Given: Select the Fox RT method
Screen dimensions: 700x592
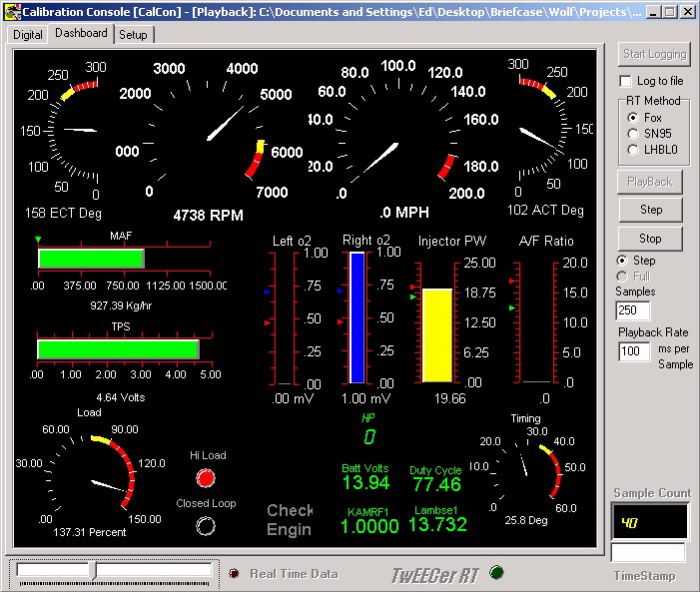Looking at the screenshot, I should [632, 118].
